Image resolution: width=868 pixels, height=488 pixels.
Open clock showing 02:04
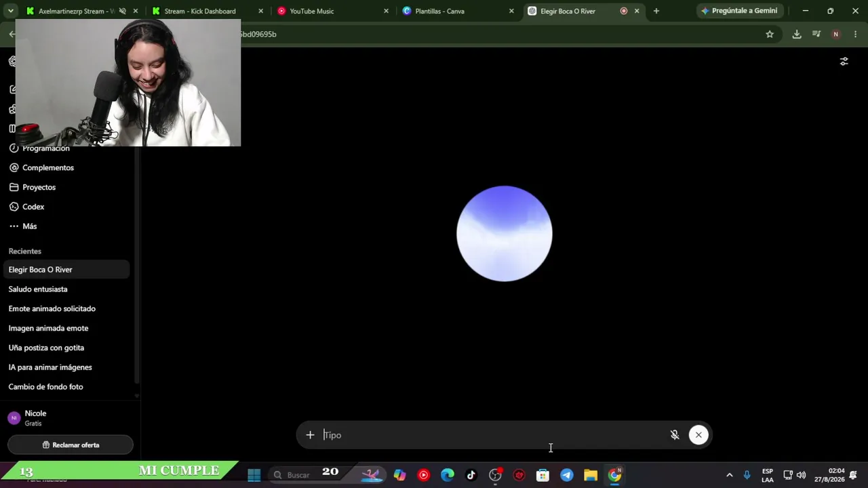(829, 475)
